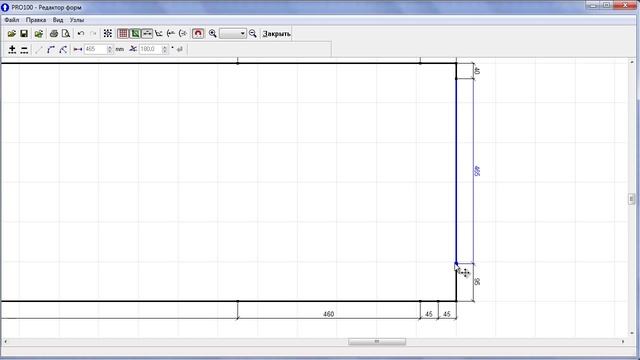Click the horizontal scrollbar right arrow
The image size is (640, 360).
(623, 341)
